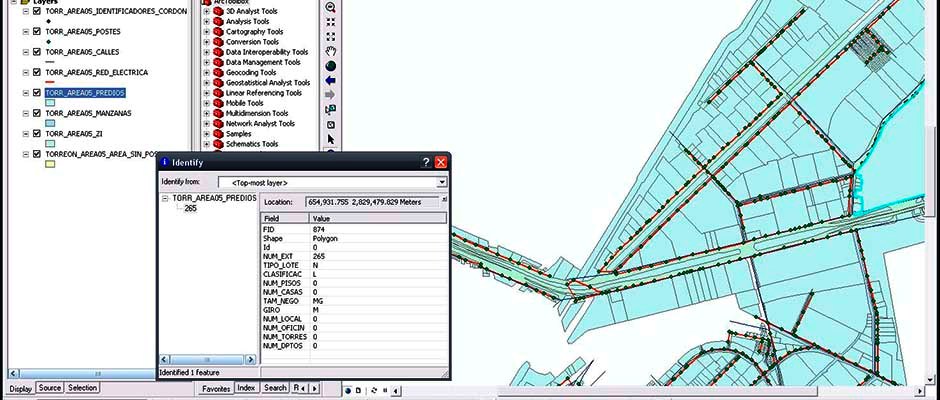Collapse the TORR_AREA05_CALLES layer legend
This screenshot has height=400, width=940.
26,52
